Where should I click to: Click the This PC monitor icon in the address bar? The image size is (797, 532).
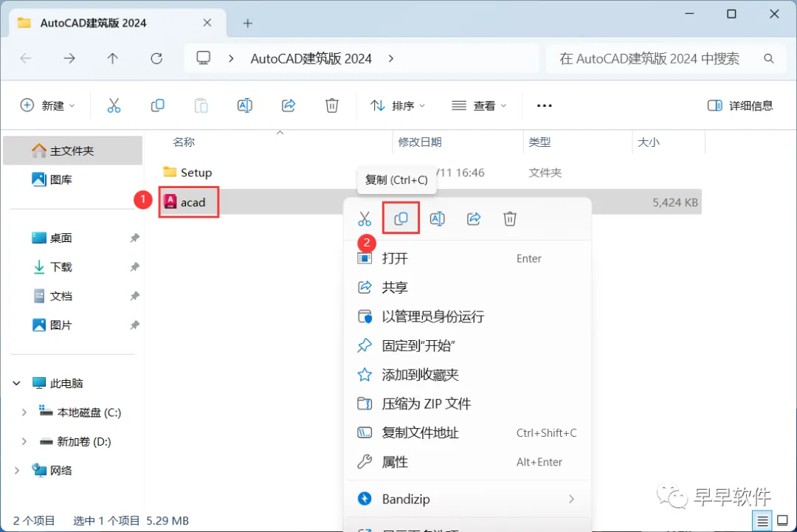pyautogui.click(x=204, y=58)
